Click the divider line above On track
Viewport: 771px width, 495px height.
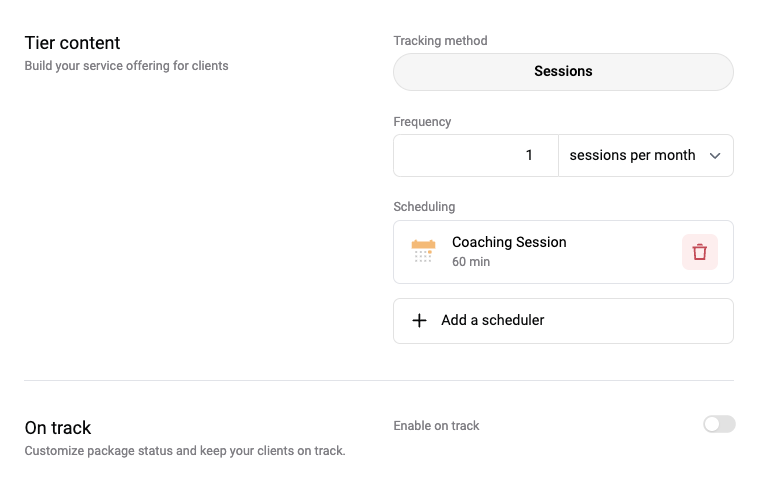tap(379, 380)
